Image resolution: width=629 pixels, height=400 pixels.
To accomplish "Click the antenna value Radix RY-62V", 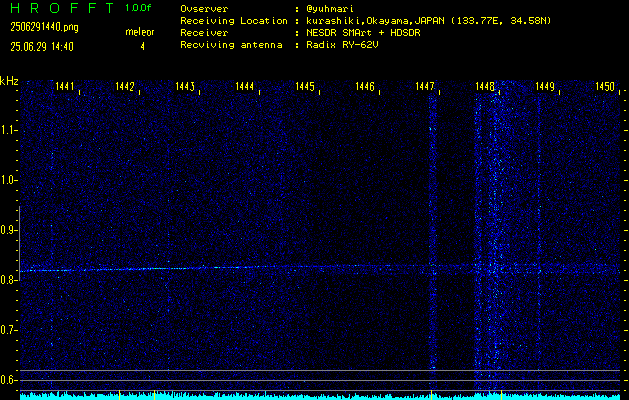I will 342,45.
